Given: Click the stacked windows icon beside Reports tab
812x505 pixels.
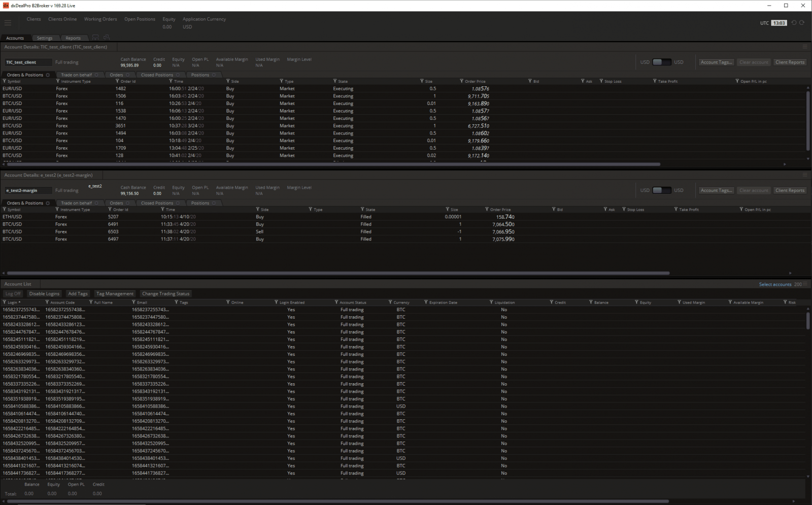Looking at the screenshot, I should 106,38.
